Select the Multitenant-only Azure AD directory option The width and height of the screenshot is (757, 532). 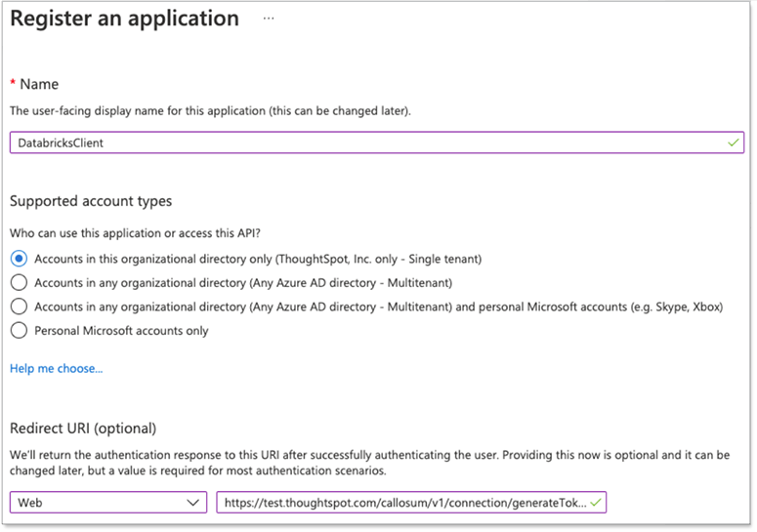18,282
